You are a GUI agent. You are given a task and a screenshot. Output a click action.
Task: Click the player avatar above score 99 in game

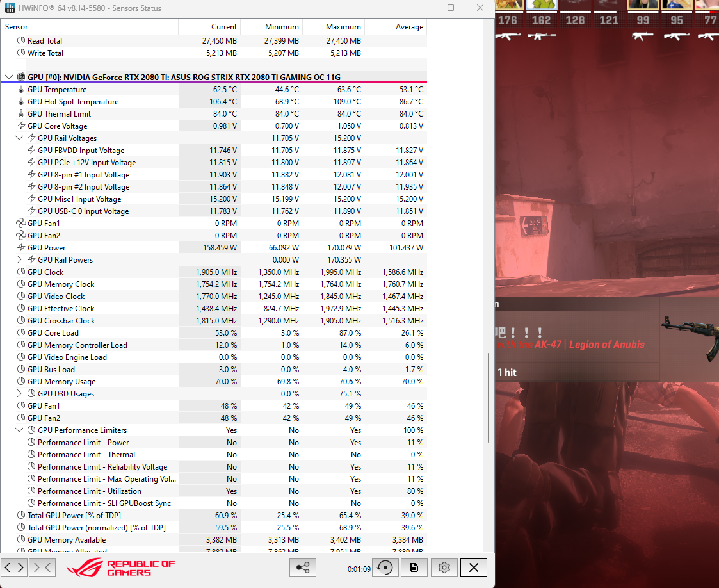click(x=643, y=4)
